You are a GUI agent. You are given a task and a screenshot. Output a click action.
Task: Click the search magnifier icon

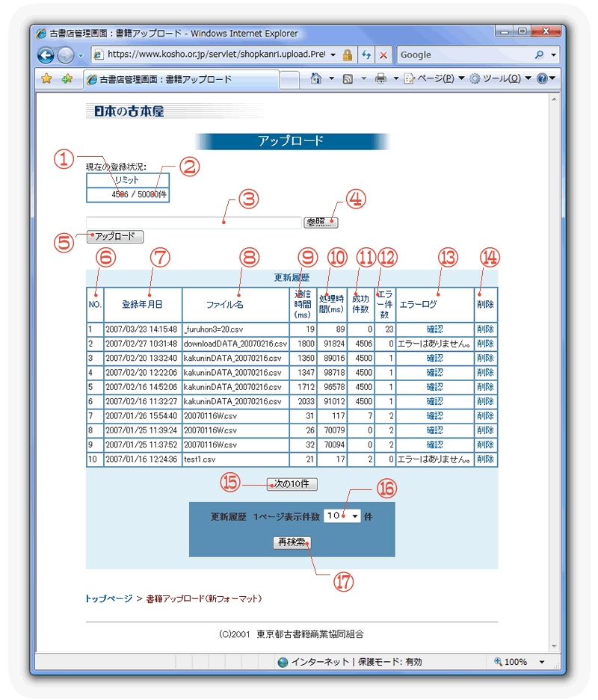[x=540, y=55]
